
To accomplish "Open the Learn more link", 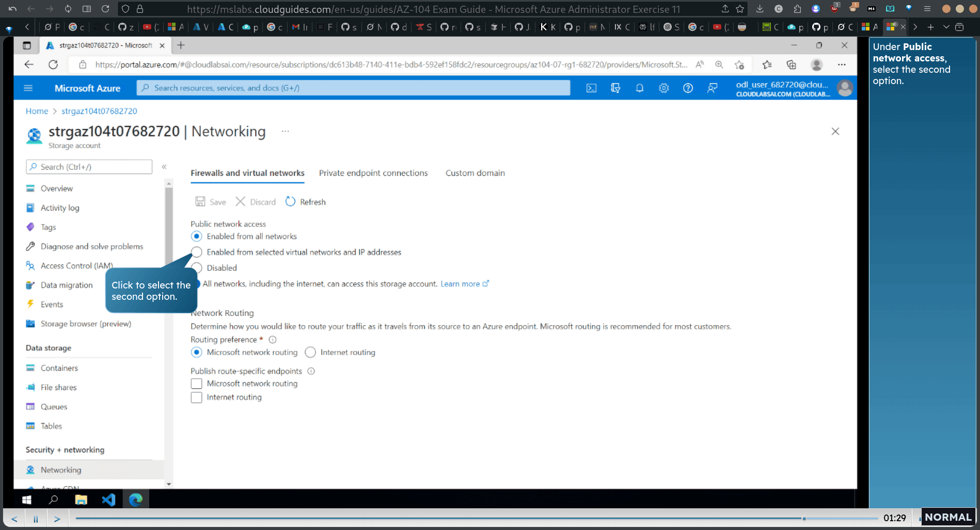I will tap(464, 284).
